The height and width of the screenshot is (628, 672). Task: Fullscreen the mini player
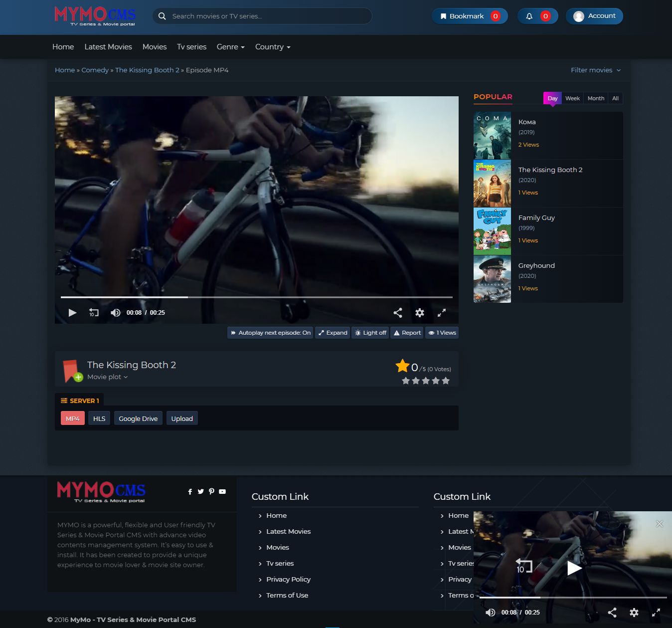coord(656,613)
